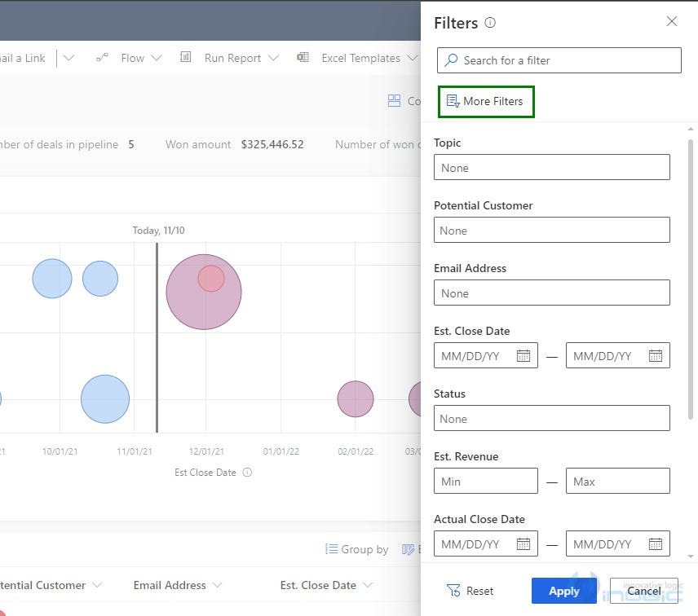Click the Topic filter field
Screen dimensions: 698x616
551,167
